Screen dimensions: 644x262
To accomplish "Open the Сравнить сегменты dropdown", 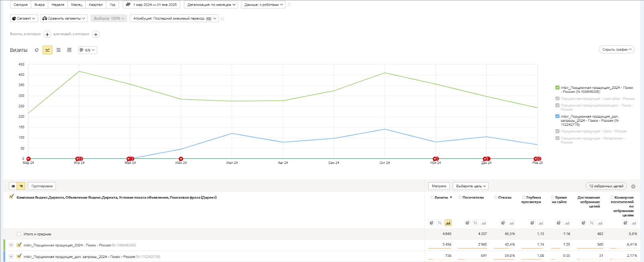I will pos(64,18).
